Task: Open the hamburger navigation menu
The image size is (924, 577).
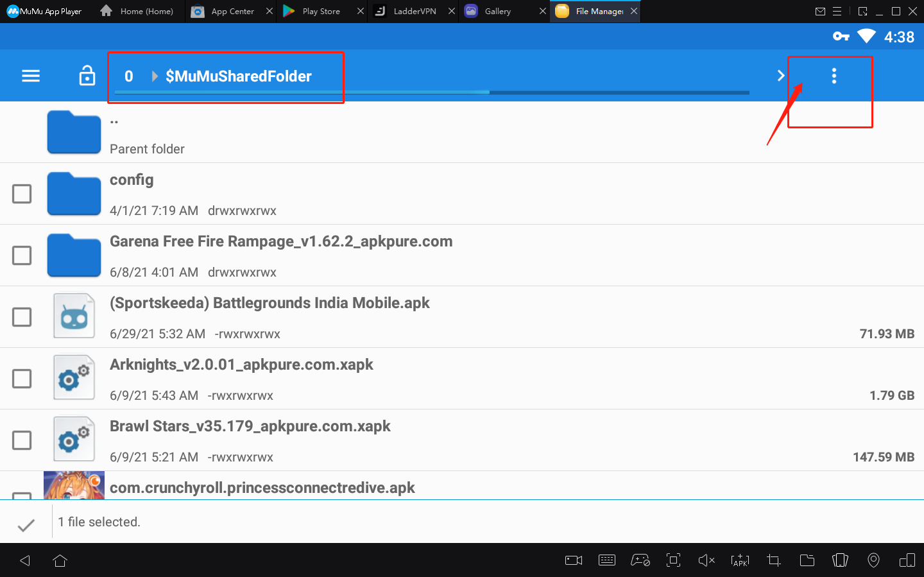Action: [x=31, y=76]
